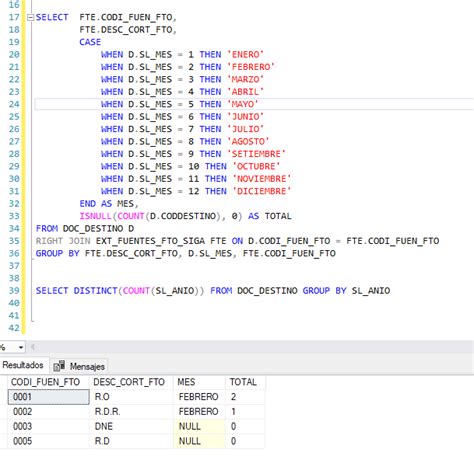Place cursor on 'NOVIEMBRE' string literal
The width and height of the screenshot is (474, 463).
pyautogui.click(x=262, y=179)
